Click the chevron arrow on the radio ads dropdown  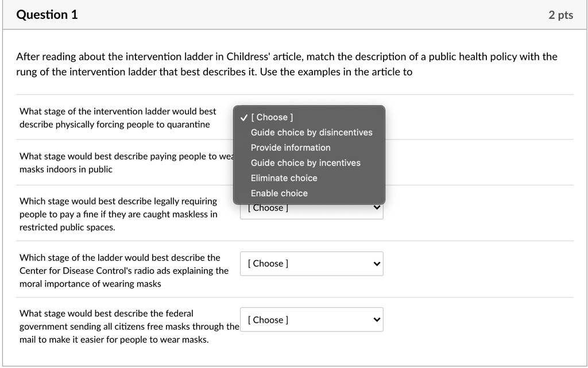click(377, 264)
